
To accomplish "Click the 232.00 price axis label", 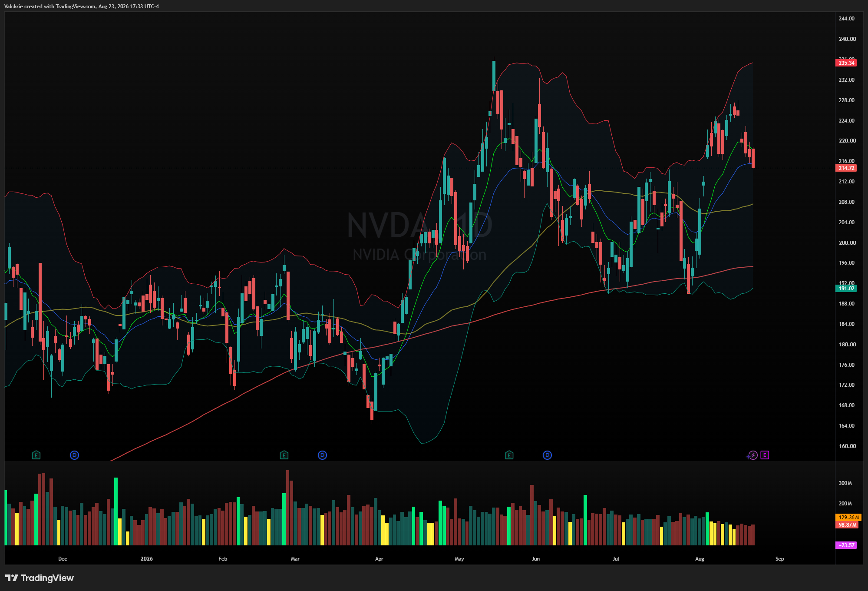I will coord(846,80).
